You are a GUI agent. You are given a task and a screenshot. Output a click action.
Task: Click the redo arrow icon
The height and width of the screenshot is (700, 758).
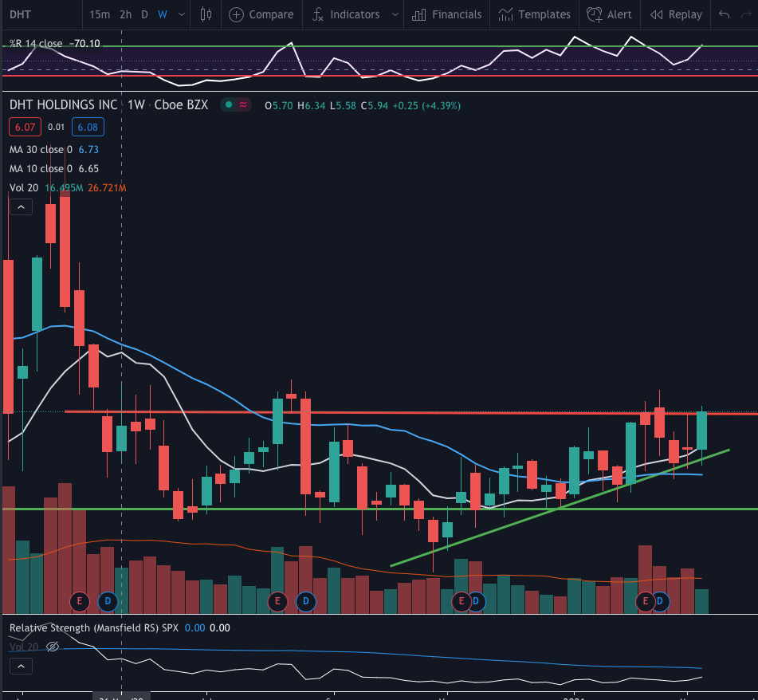click(747, 14)
